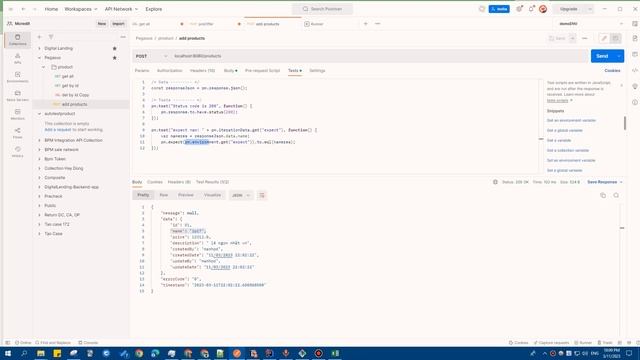
Task: Add a new request tab with plus icon
Action: pos(366,24)
